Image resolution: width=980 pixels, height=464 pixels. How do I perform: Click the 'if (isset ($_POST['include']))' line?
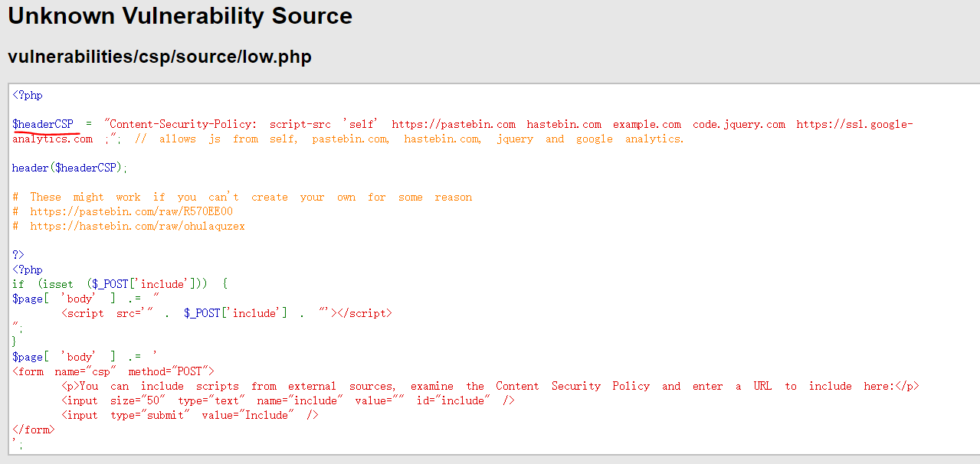click(120, 284)
